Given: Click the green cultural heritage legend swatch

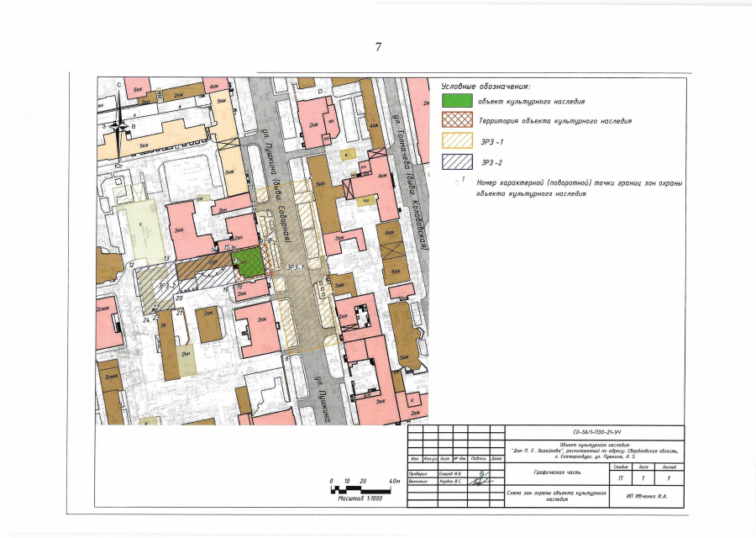Looking at the screenshot, I should click(456, 102).
